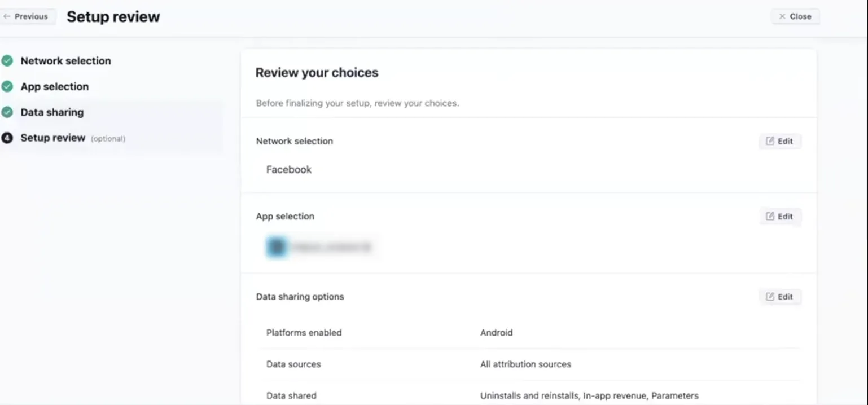Click the blurred app name text

(332, 247)
